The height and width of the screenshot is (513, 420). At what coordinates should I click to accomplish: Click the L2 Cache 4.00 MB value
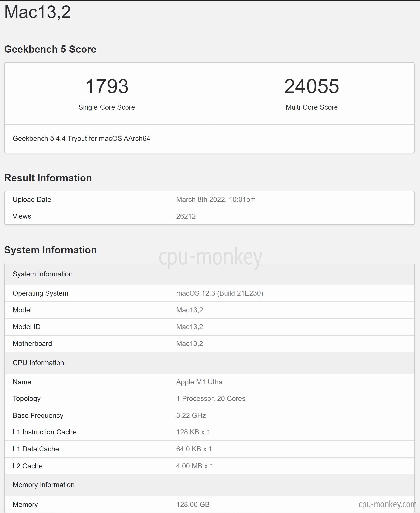tap(195, 466)
